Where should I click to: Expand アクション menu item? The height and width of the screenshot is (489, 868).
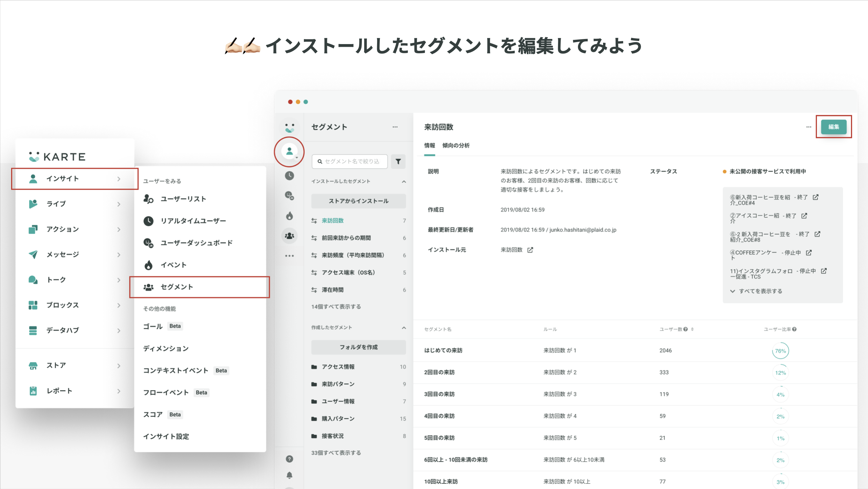[75, 229]
